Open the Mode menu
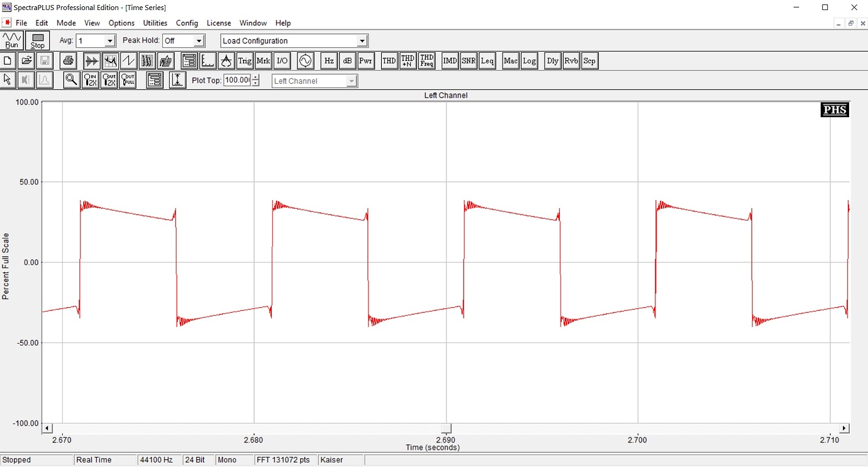Image resolution: width=868 pixels, height=467 pixels. click(x=66, y=23)
